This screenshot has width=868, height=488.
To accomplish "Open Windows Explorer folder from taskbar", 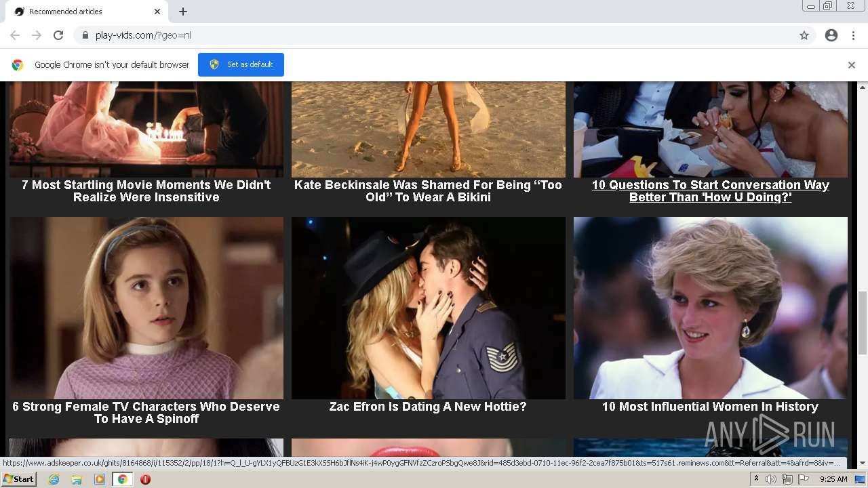I will 77,479.
